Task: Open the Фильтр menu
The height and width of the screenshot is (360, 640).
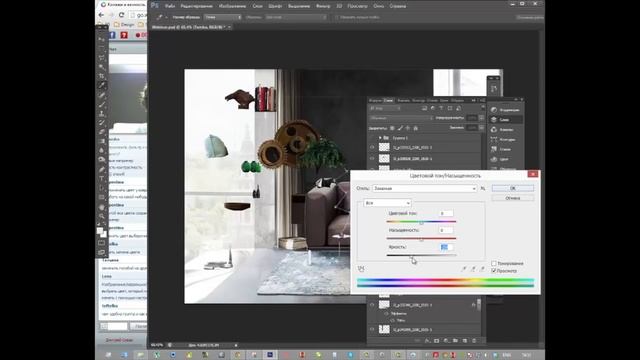Action: [x=323, y=6]
